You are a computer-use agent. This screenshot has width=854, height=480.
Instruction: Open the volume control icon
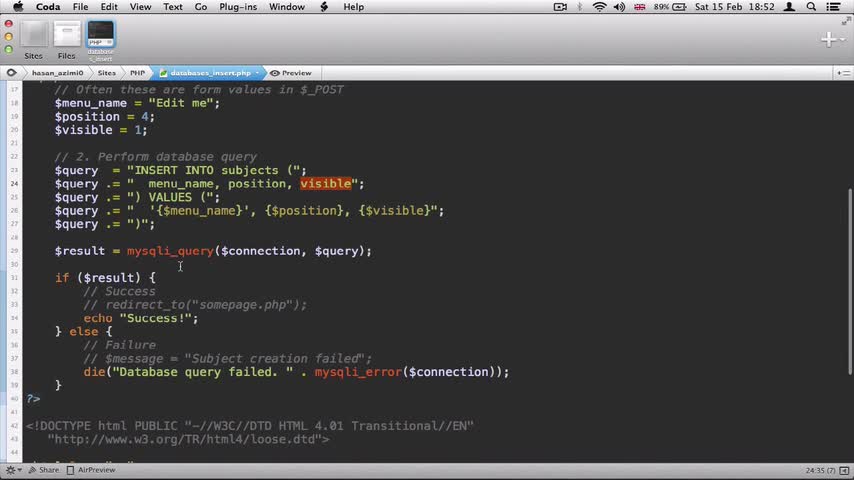click(619, 7)
